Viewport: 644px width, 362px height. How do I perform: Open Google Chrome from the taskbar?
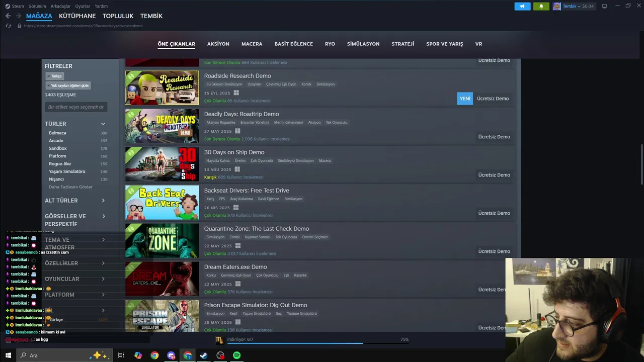154,355
